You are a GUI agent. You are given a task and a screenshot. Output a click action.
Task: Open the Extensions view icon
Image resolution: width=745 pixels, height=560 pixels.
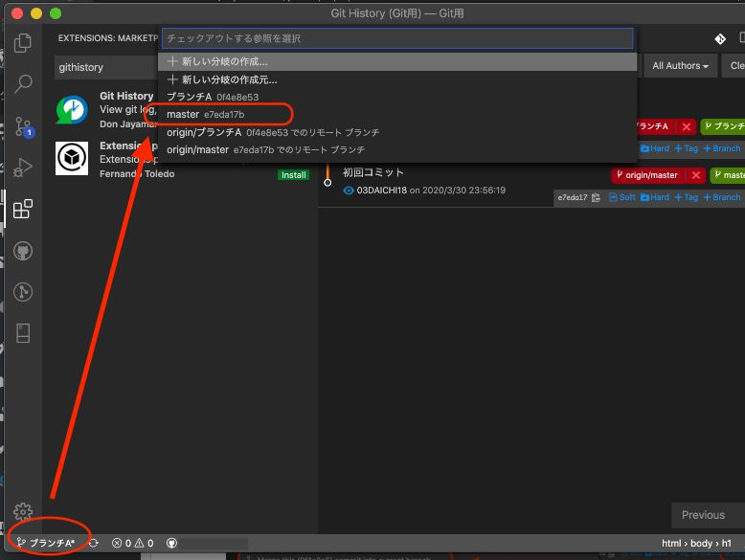pos(23,209)
